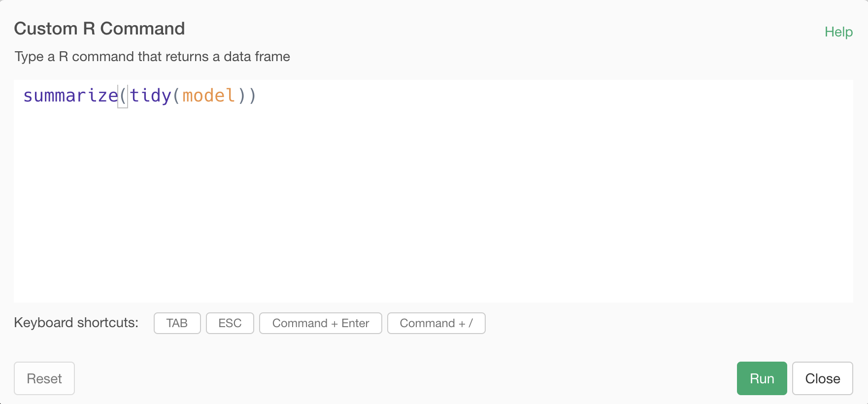The image size is (868, 404).
Task: Reset the command editor contents
Action: coord(44,378)
